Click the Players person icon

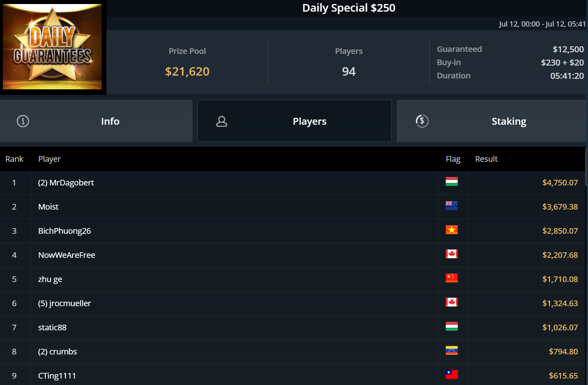[x=221, y=121]
